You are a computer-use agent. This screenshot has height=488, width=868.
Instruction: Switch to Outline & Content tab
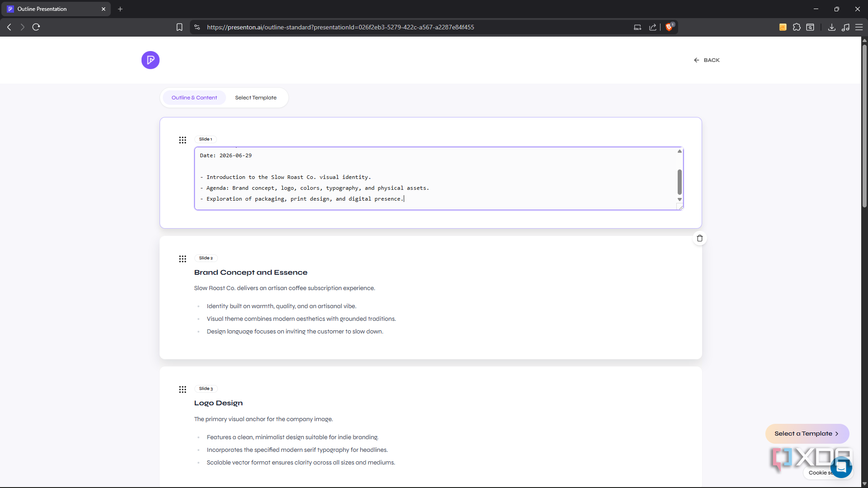click(194, 98)
